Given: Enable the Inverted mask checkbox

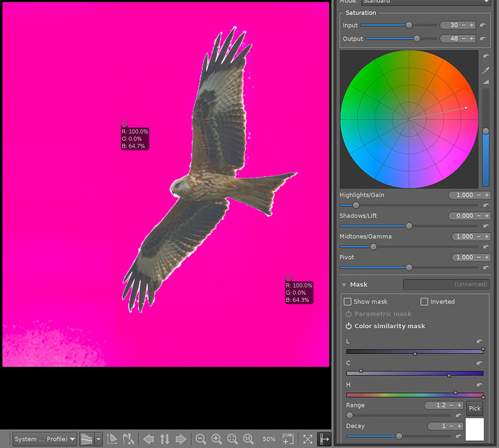Looking at the screenshot, I should click(425, 301).
